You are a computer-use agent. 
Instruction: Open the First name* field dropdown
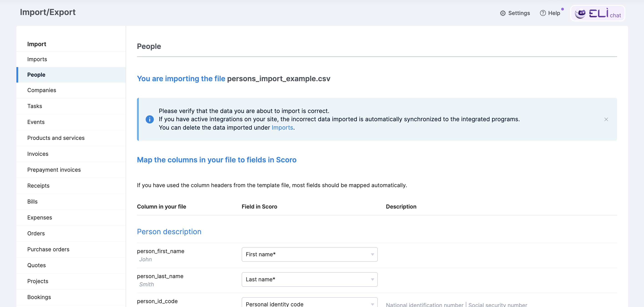pos(309,254)
